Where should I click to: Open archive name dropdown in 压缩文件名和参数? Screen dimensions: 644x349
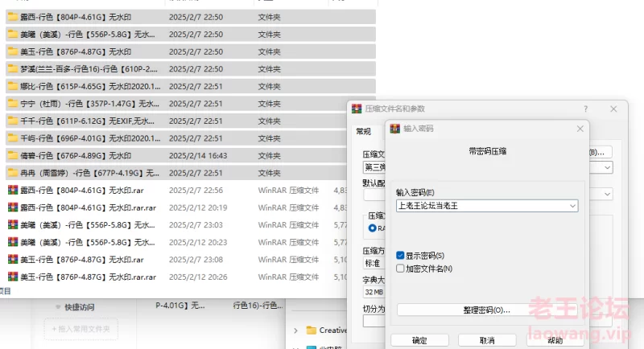pyautogui.click(x=608, y=167)
